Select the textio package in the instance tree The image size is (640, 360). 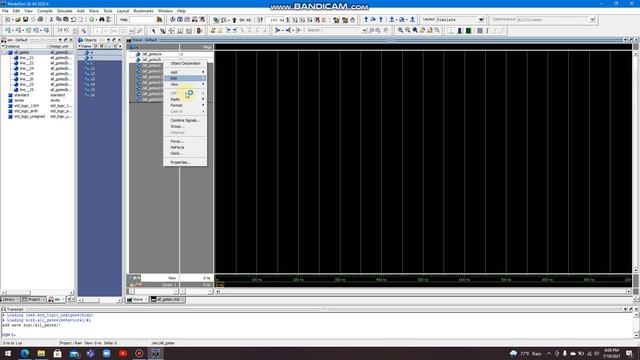click(x=19, y=100)
